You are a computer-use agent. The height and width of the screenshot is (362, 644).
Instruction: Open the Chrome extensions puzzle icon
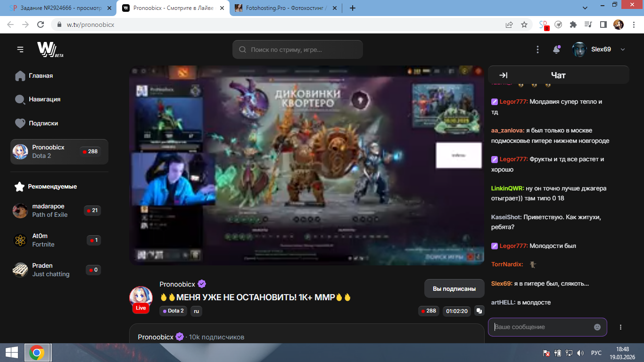[x=573, y=25]
